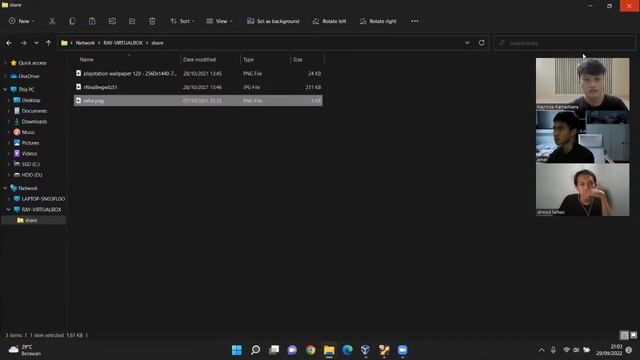Open Quick access in sidebar
The image size is (640, 360).
pyautogui.click(x=32, y=63)
